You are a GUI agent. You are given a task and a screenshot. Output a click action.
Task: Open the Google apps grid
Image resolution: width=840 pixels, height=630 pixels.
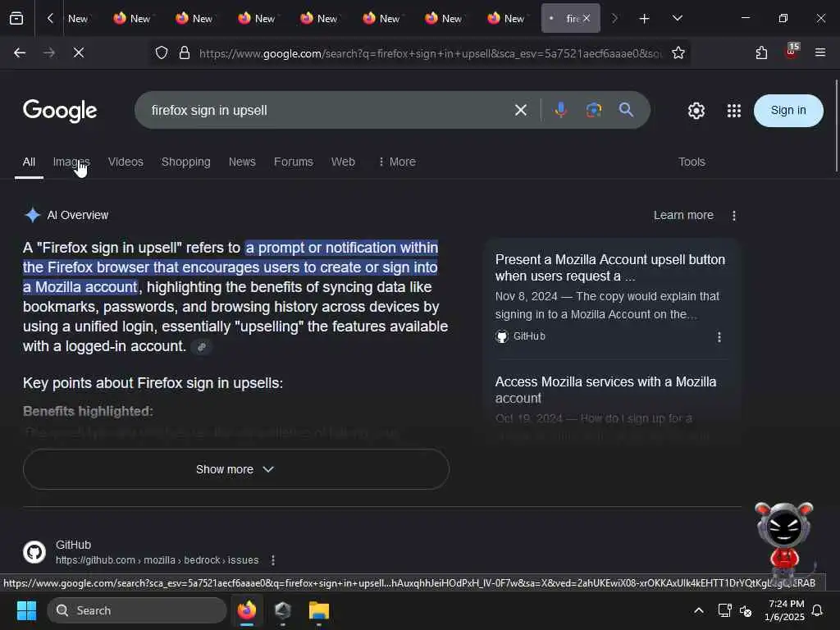(734, 111)
